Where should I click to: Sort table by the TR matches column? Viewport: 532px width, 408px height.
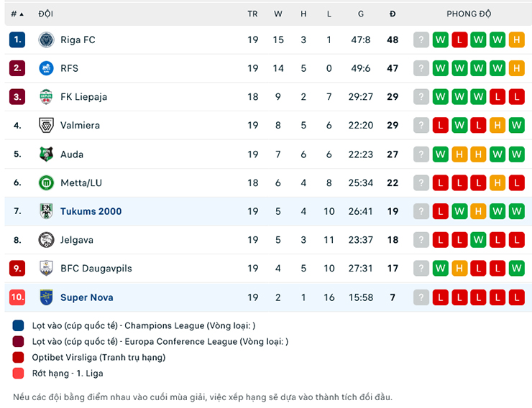click(252, 14)
